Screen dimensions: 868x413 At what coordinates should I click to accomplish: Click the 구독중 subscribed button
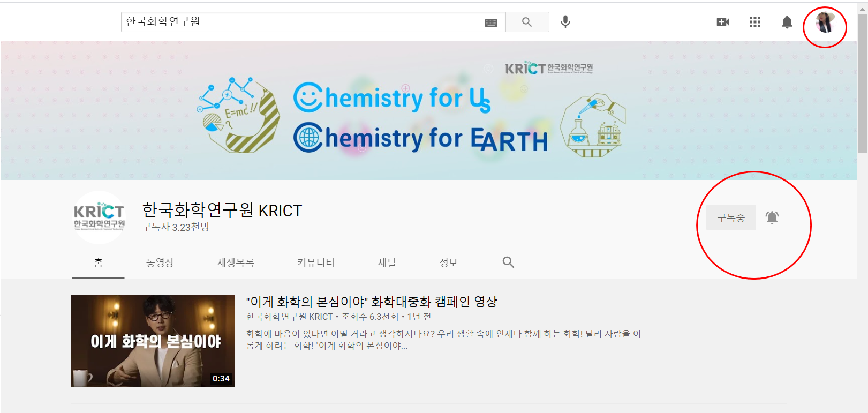731,217
